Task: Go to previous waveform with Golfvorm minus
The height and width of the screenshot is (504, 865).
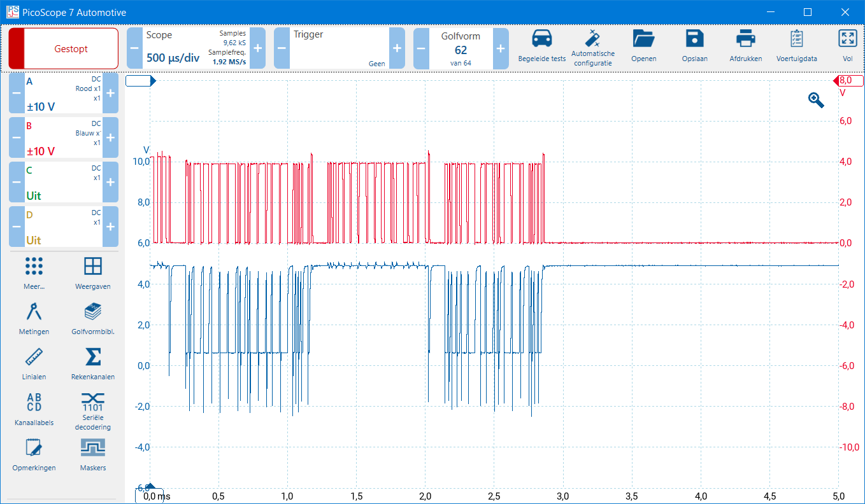Action: (x=421, y=48)
